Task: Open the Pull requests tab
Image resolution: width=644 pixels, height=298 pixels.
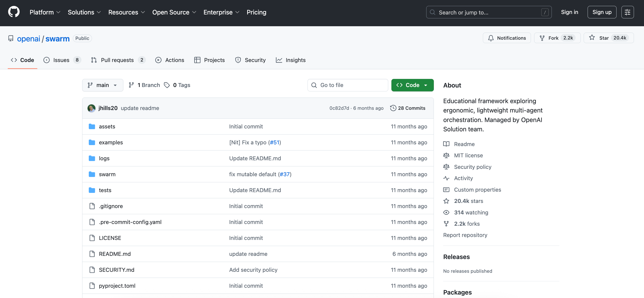Action: [118, 60]
